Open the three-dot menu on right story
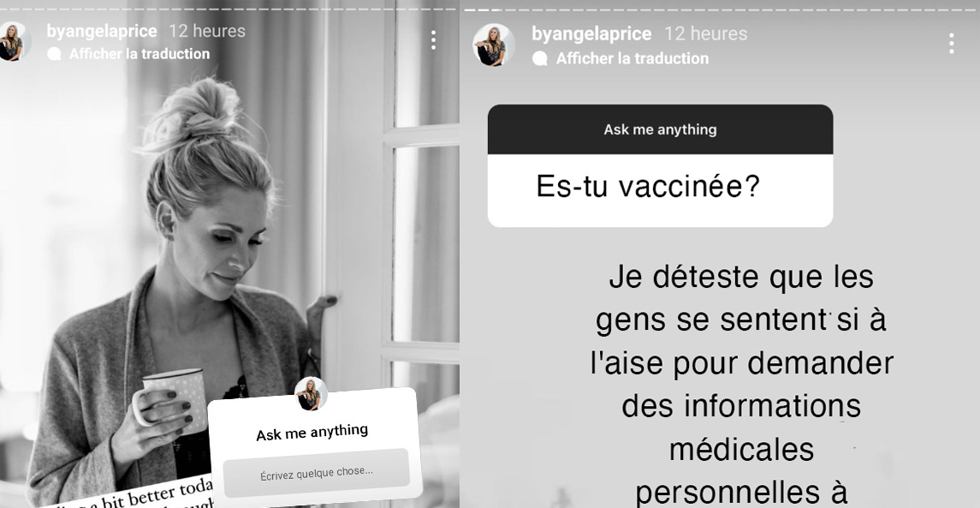 951,44
